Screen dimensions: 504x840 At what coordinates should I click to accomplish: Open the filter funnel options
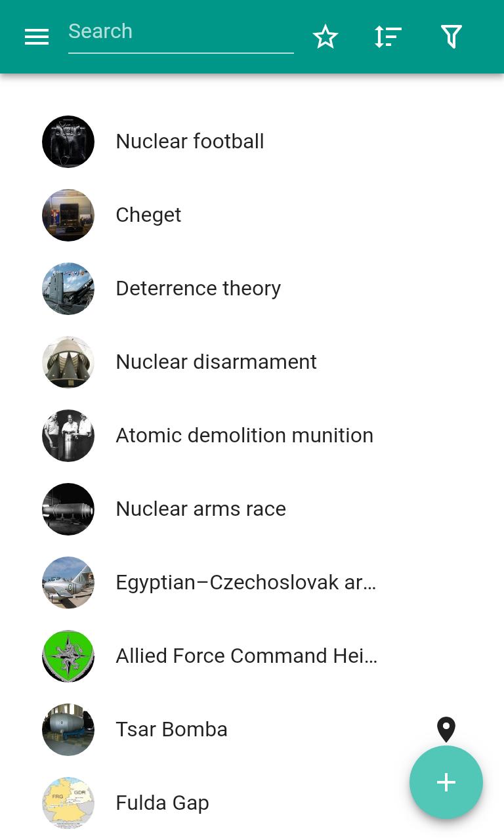click(x=451, y=37)
